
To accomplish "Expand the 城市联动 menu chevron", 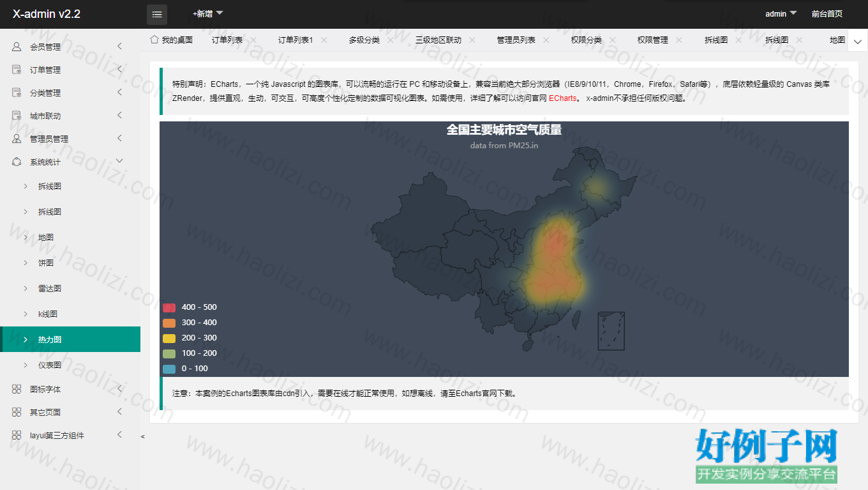I will tap(119, 115).
